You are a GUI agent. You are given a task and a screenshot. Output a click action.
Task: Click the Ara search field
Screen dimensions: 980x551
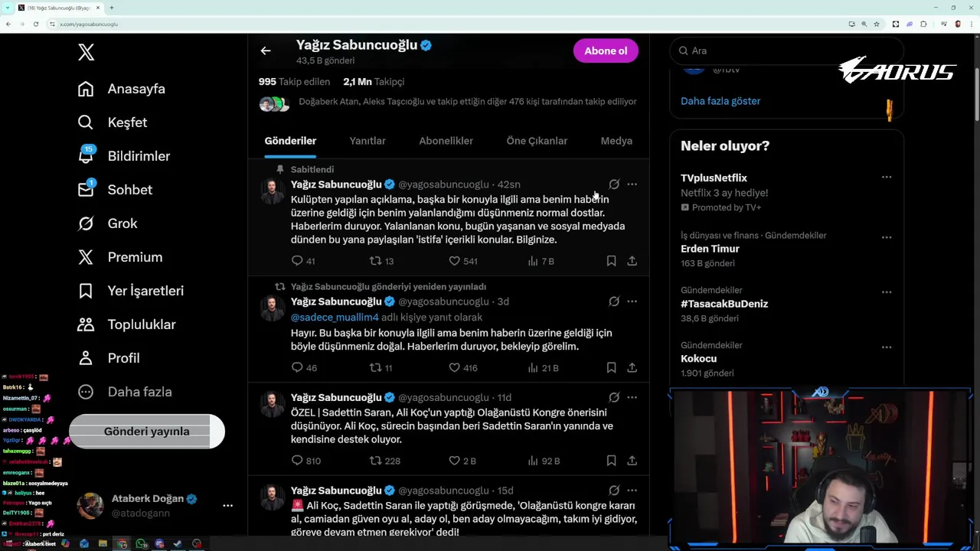pos(786,51)
